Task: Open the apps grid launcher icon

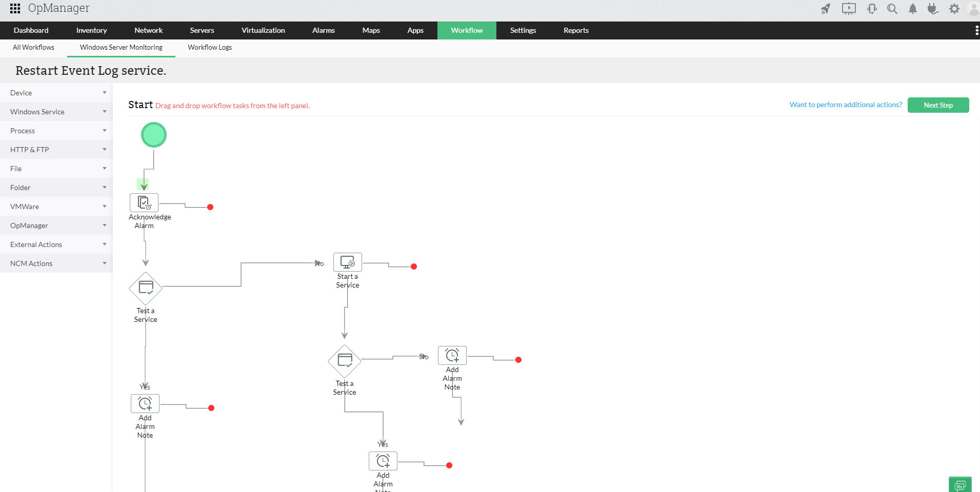Action: point(15,8)
